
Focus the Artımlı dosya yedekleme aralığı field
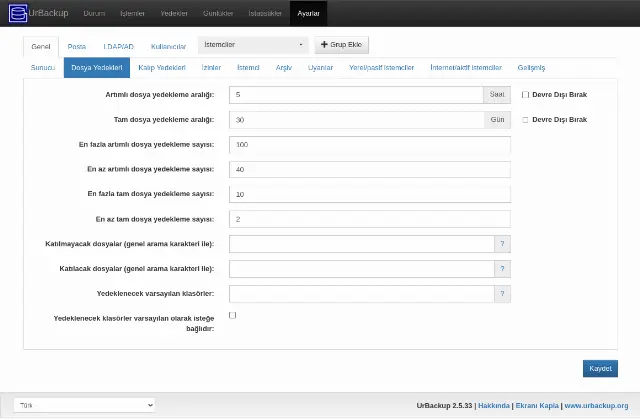coord(356,95)
